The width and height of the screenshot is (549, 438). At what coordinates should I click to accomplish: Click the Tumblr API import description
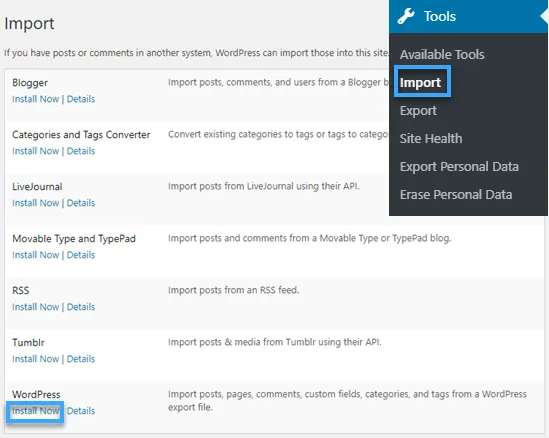tap(274, 342)
